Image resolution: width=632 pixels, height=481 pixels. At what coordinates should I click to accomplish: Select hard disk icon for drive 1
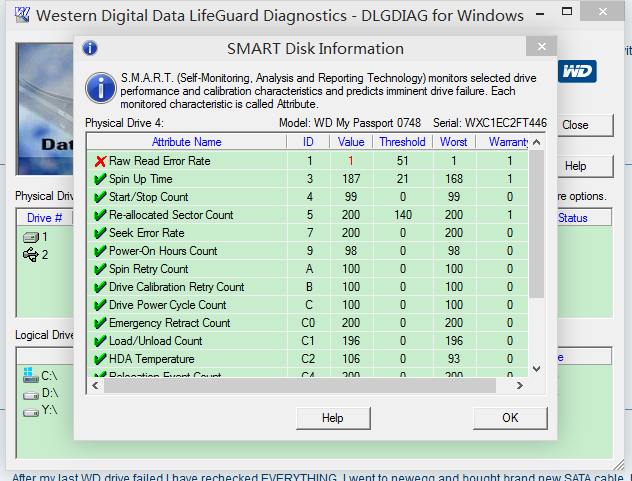point(31,237)
